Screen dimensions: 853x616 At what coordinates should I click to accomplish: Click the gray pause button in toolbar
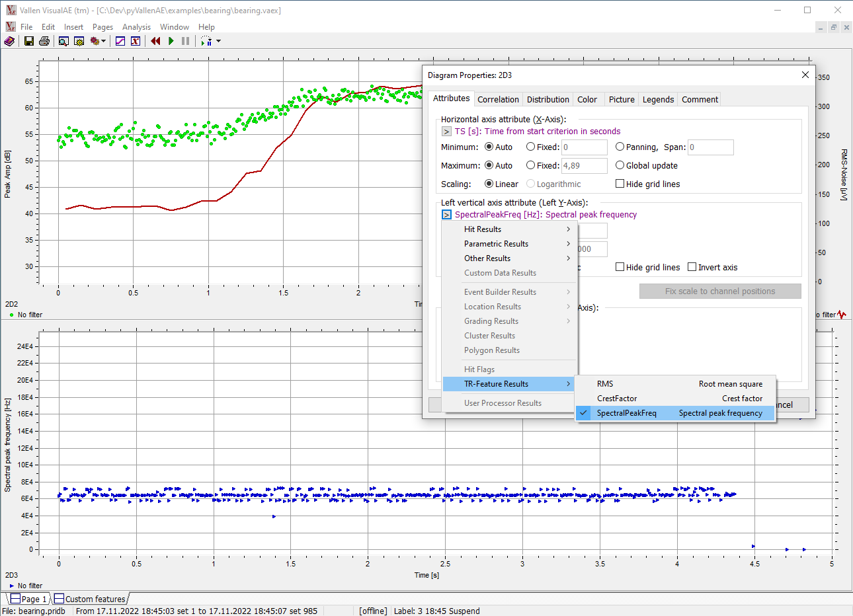click(186, 41)
